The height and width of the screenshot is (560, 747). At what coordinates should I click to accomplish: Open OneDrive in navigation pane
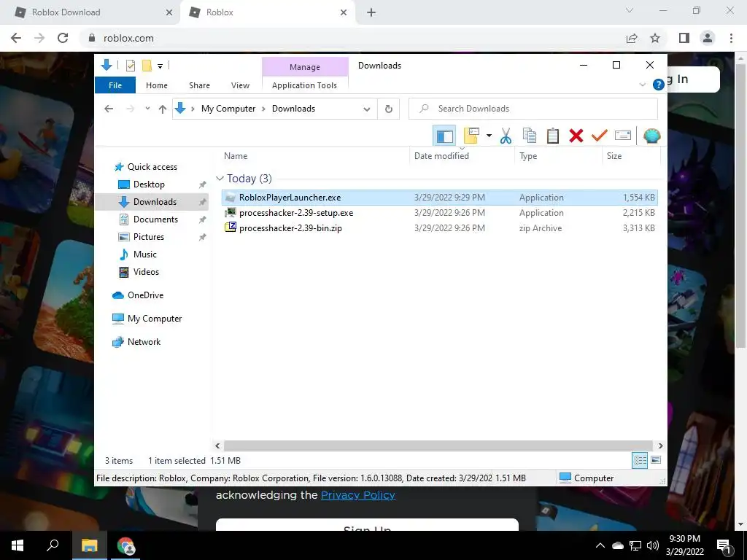tap(145, 295)
